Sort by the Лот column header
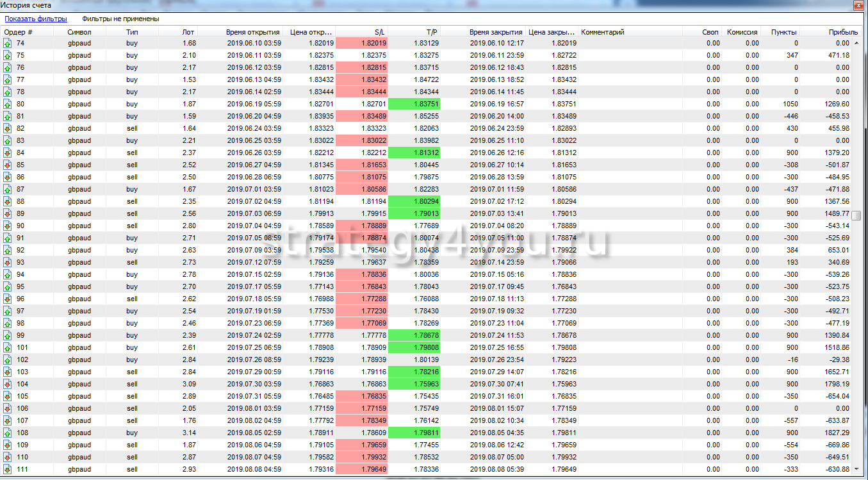This screenshot has width=868, height=480. [x=188, y=31]
